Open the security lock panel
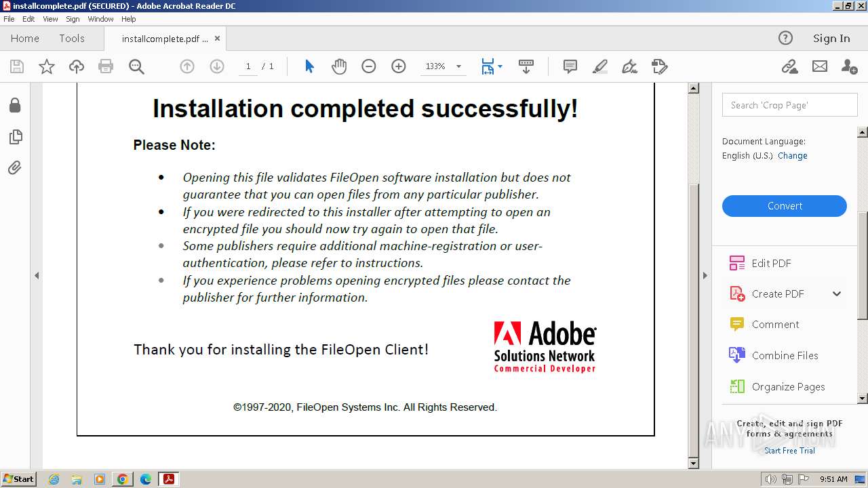 (15, 106)
